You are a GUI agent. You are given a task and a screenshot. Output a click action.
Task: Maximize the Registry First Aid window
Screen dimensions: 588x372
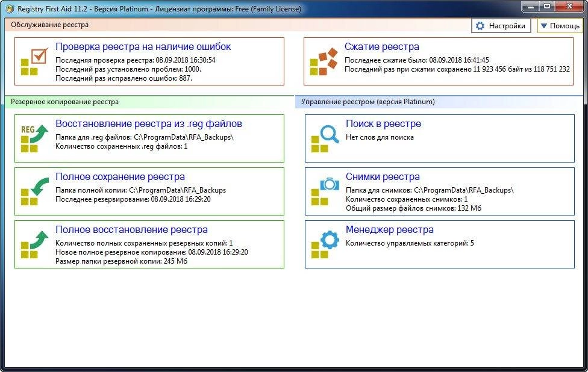tap(547, 7)
